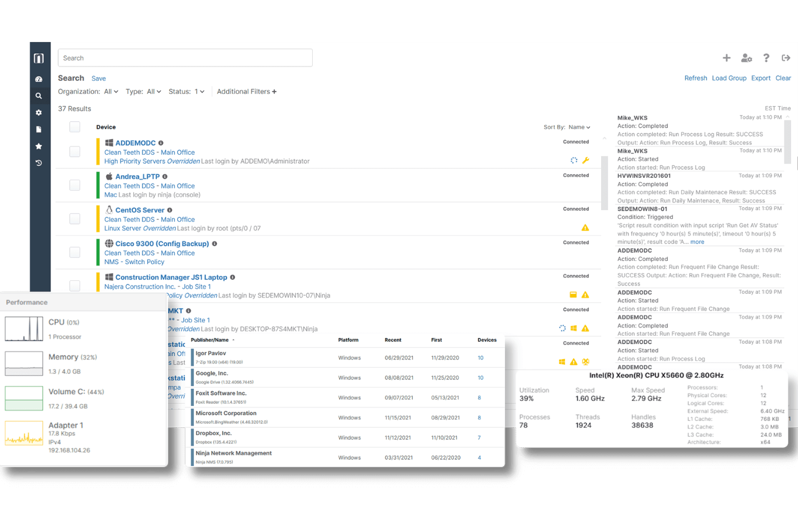Click the Linux penguin icon beside CentOS Server
798x532 pixels.
pyautogui.click(x=109, y=210)
